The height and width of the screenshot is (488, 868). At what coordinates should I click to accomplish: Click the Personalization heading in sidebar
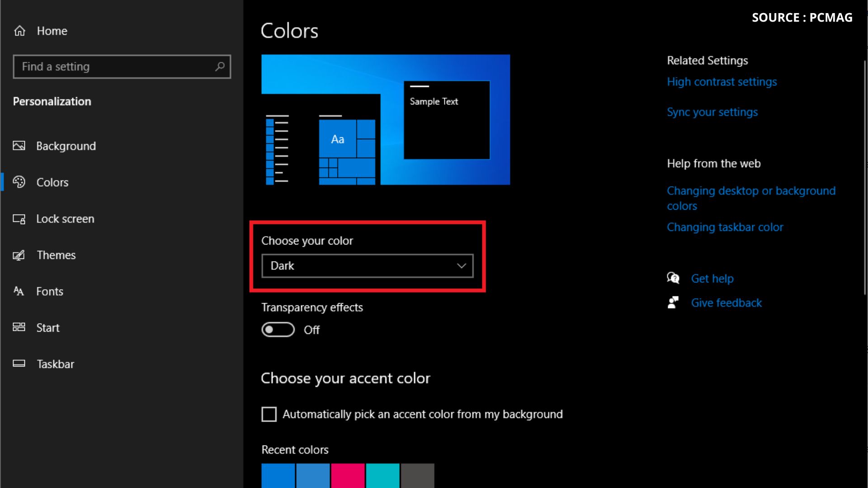pos(52,101)
